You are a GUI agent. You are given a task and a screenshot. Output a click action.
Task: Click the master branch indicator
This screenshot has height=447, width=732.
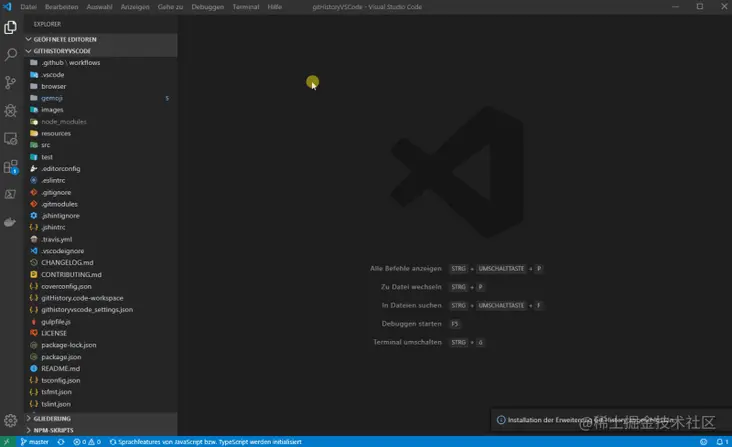[x=35, y=442]
